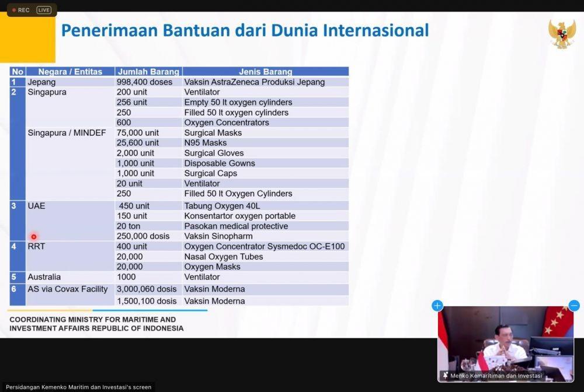Click the "Persidangan Kemenko Maritim dan Investasi's screen" label
This screenshot has height=392, width=584.
click(79, 387)
